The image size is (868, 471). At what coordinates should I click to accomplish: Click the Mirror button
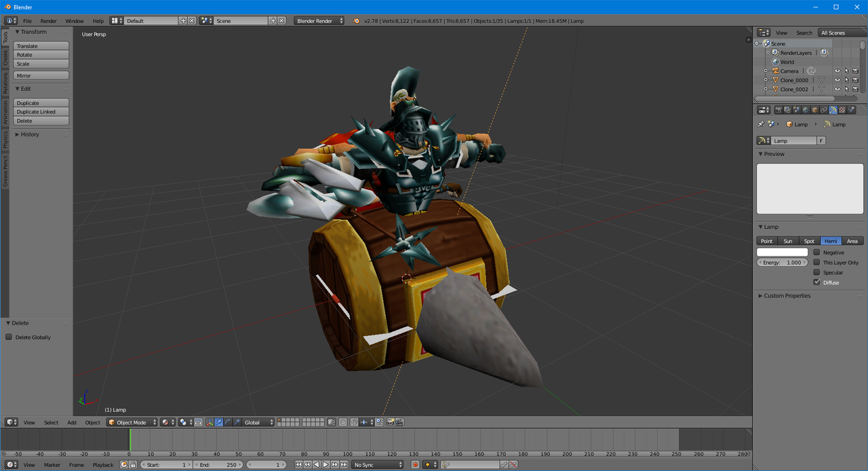click(41, 75)
